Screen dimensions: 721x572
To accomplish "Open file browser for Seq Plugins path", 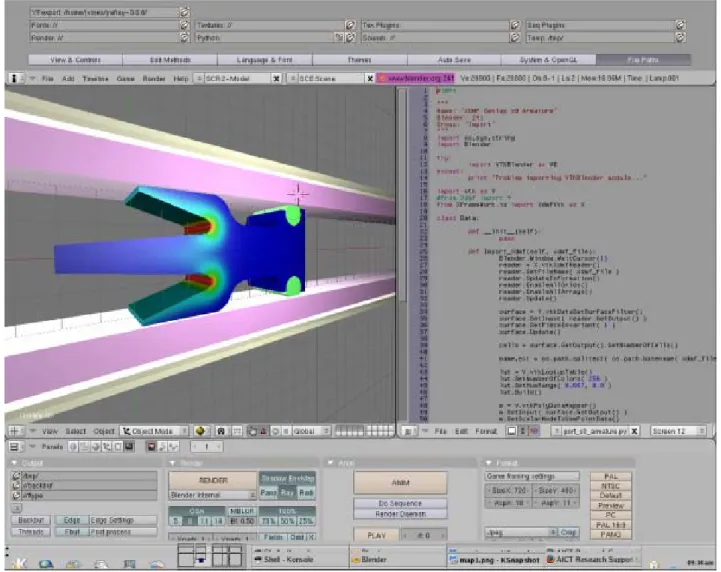I will pos(681,25).
